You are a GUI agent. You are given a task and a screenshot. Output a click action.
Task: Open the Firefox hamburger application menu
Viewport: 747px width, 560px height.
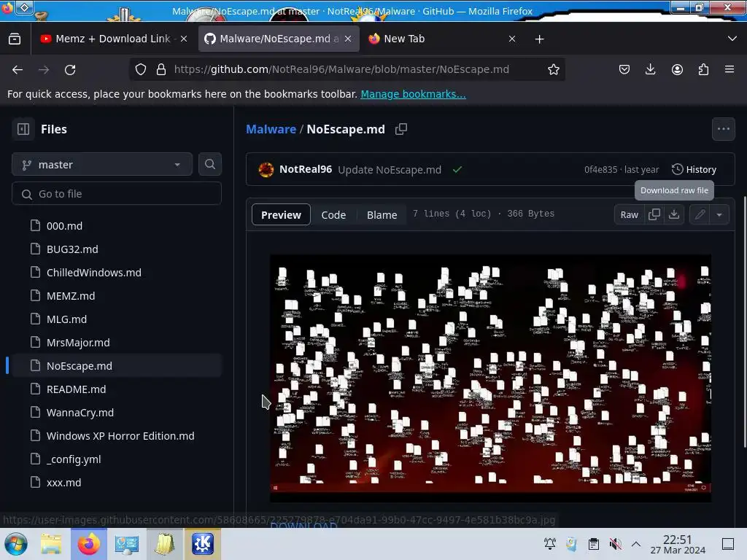729,69
